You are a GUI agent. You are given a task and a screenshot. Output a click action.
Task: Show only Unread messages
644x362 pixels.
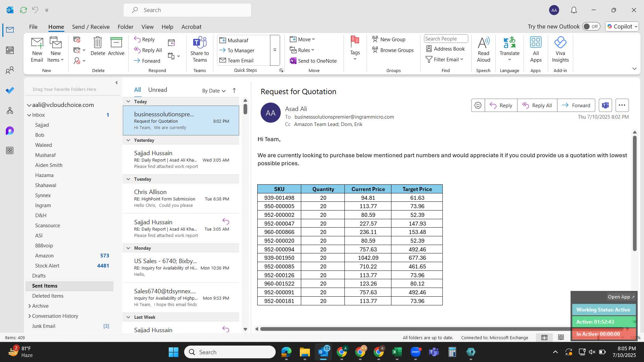click(158, 90)
